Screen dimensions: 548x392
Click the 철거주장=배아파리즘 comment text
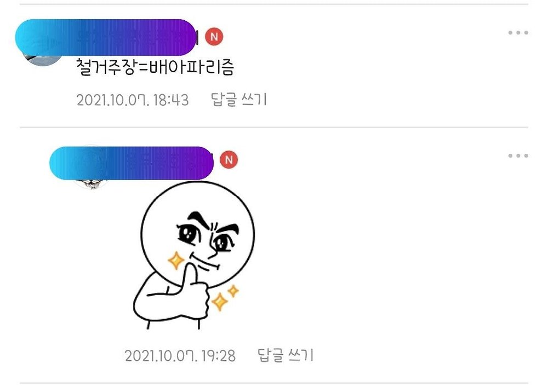pos(155,67)
